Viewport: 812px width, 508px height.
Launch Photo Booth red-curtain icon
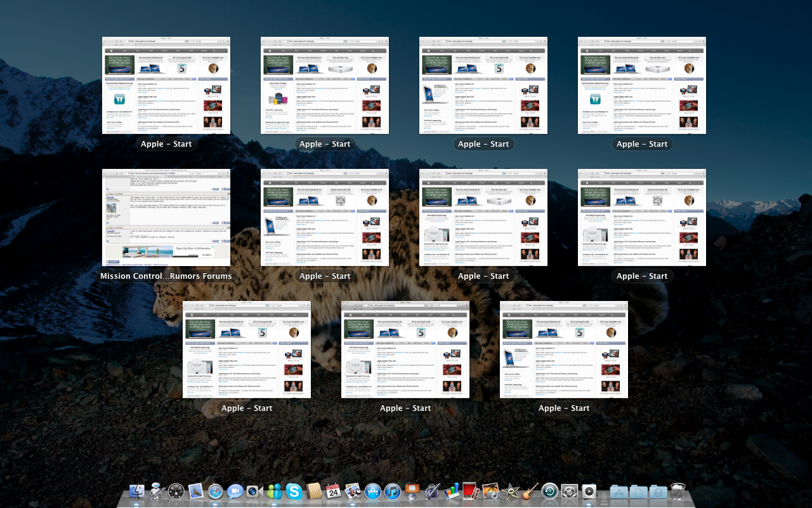(471, 491)
